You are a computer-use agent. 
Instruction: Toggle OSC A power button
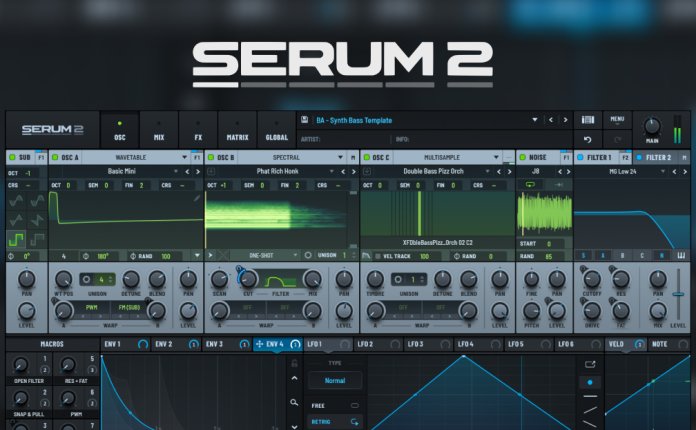pos(55,157)
